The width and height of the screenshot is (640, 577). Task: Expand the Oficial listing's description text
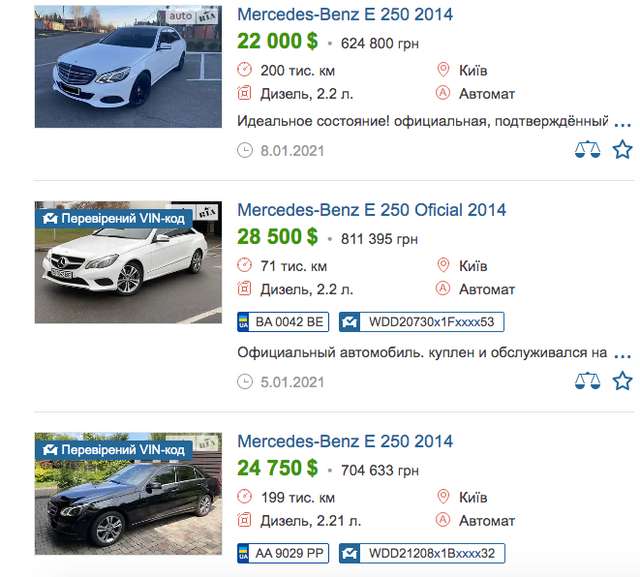pyautogui.click(x=623, y=353)
